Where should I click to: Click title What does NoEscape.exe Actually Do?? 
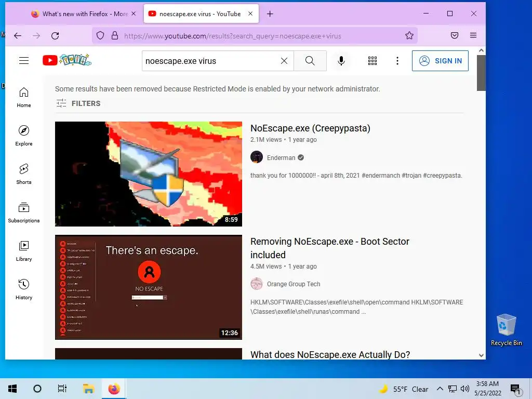(x=330, y=354)
